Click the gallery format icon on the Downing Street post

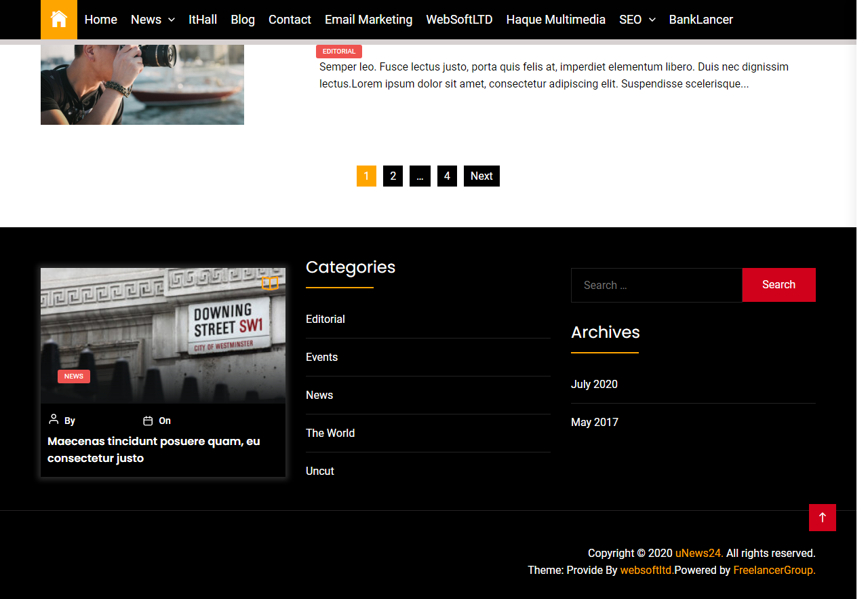(x=270, y=283)
